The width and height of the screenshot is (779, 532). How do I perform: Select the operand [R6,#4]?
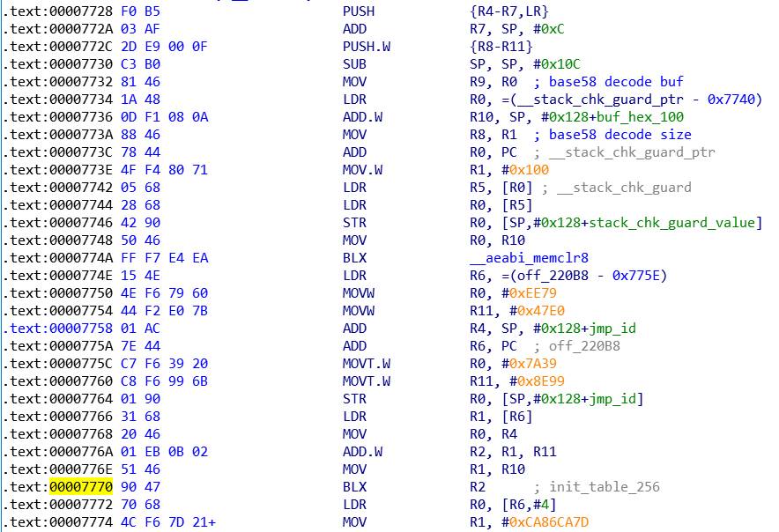(529, 505)
